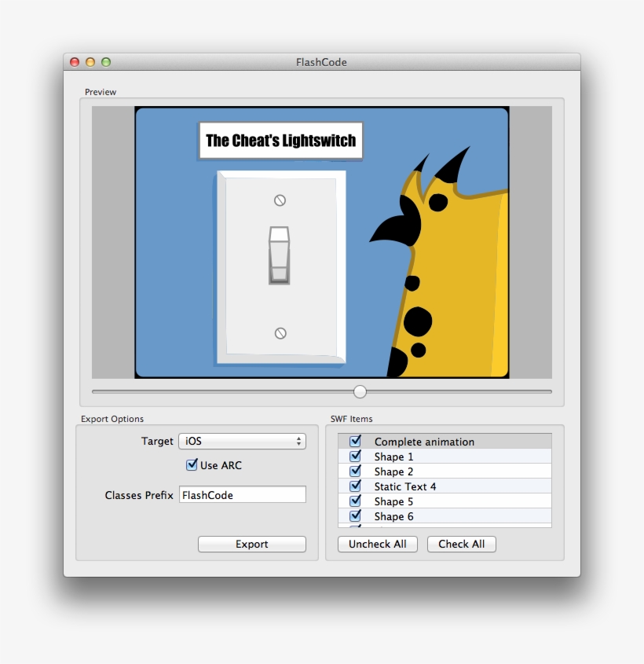Uncheck the Shape 5 checkbox

356,501
